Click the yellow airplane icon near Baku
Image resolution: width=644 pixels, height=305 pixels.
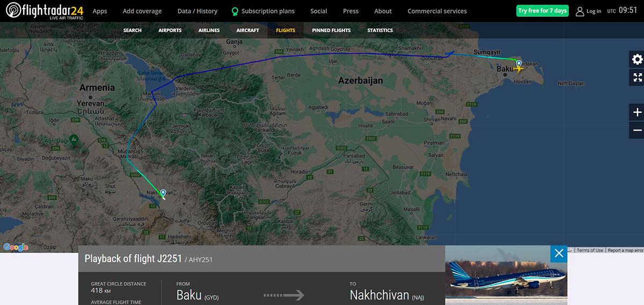coord(518,69)
